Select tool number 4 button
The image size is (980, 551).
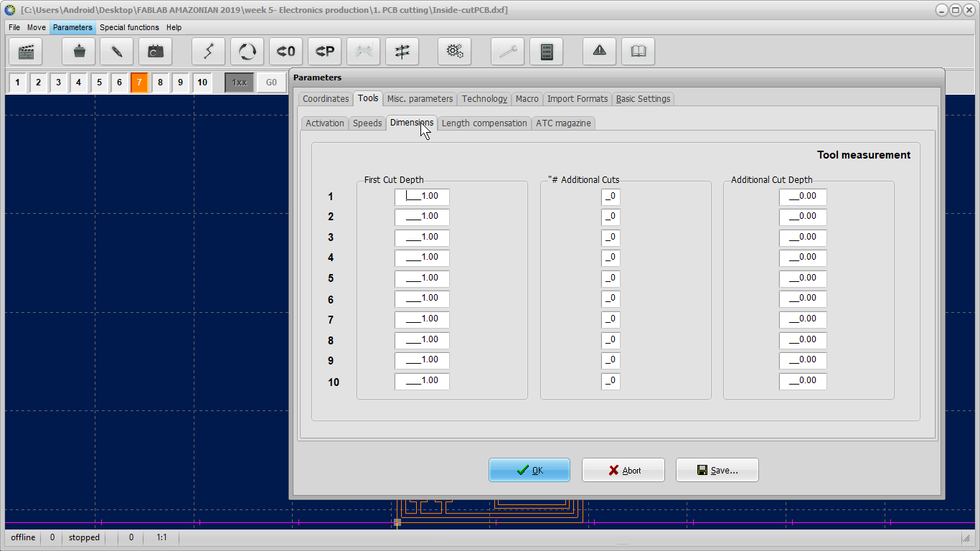click(79, 83)
